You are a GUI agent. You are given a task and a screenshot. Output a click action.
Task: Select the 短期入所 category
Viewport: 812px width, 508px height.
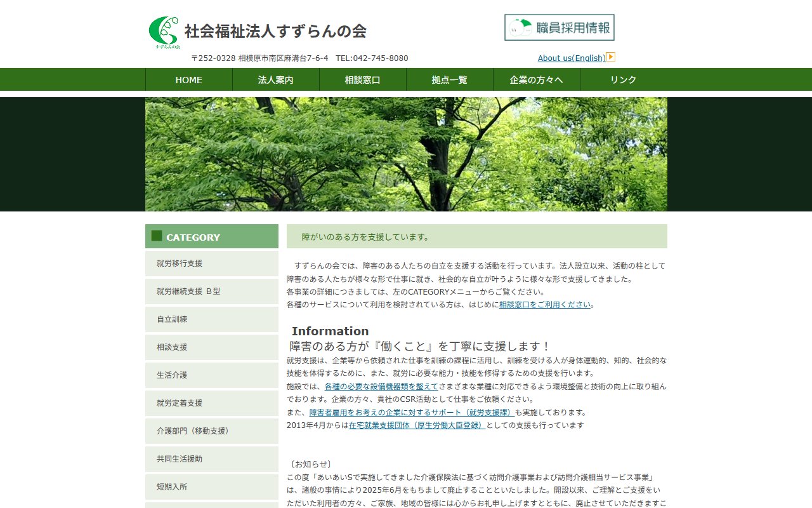[x=212, y=486]
